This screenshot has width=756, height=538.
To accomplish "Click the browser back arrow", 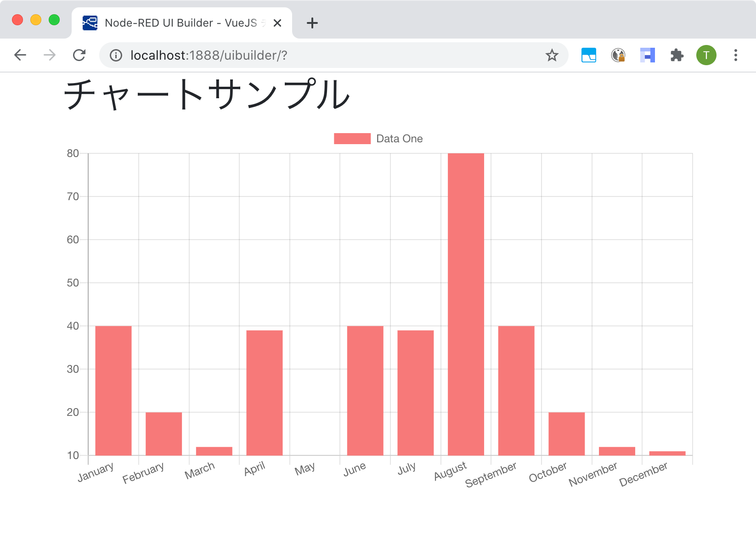I will click(20, 55).
